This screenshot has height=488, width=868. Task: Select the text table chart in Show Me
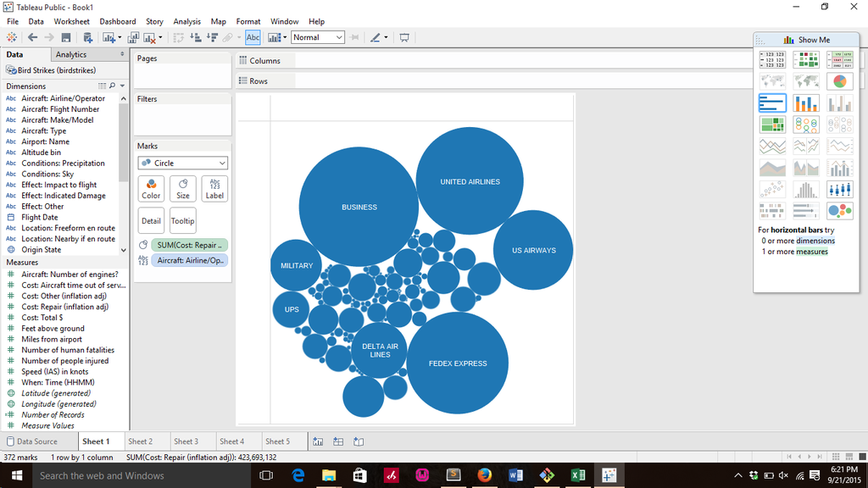pos(772,59)
